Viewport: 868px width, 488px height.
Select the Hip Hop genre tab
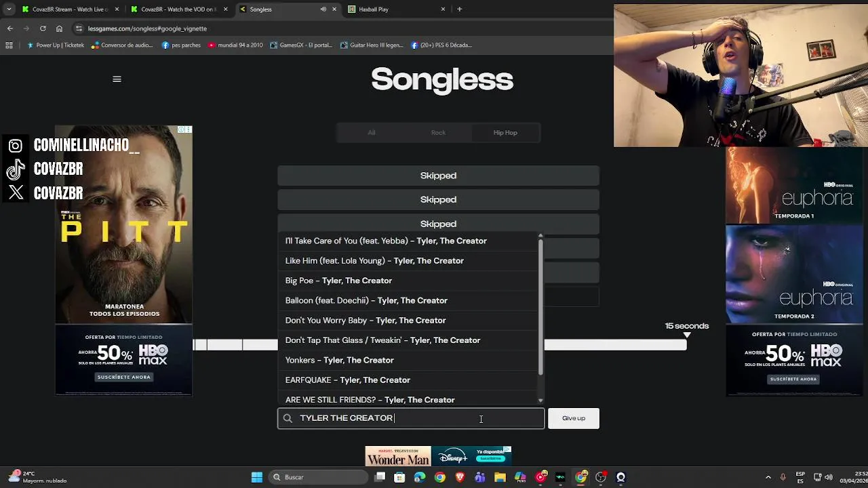tap(505, 133)
